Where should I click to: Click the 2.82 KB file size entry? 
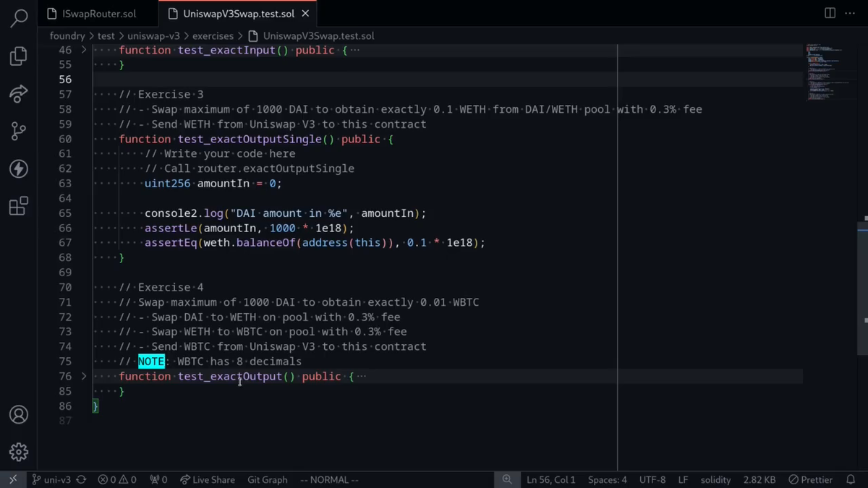tap(759, 479)
